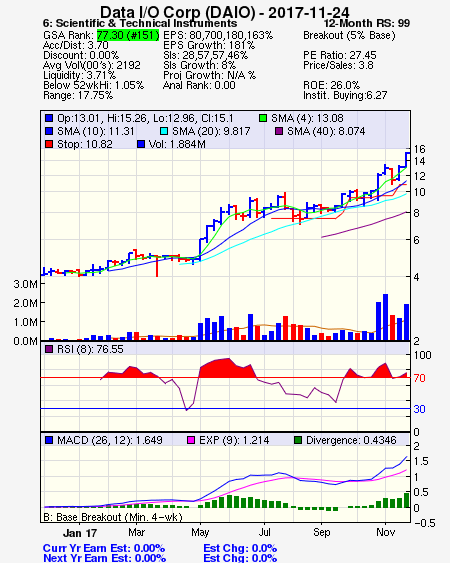Click the 'Breakout (5% Base)' text
Viewport: 450px width, 563px height.
(x=349, y=35)
